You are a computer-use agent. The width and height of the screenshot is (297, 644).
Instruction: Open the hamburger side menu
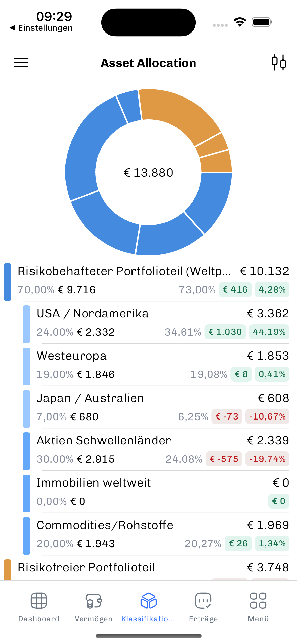click(x=21, y=62)
